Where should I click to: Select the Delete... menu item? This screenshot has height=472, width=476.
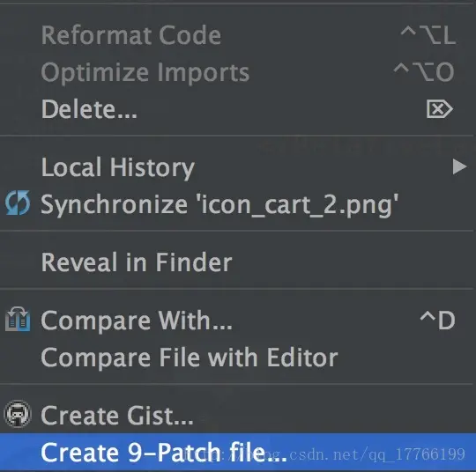(x=238, y=109)
